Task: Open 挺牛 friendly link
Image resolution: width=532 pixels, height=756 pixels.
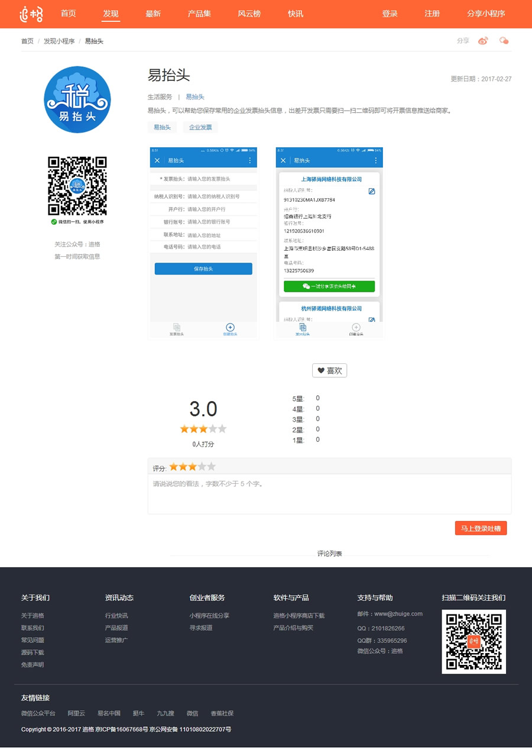Action: click(138, 713)
